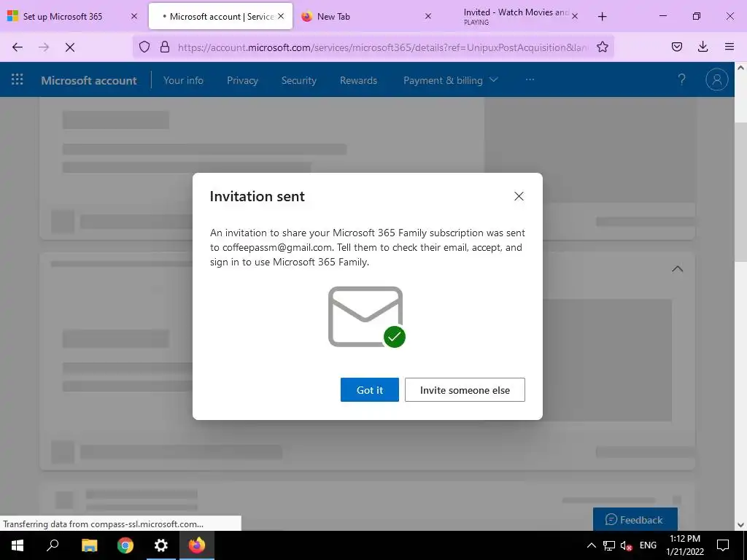Expand the Payment & billing menu
Image resolution: width=747 pixels, height=560 pixels.
(451, 80)
